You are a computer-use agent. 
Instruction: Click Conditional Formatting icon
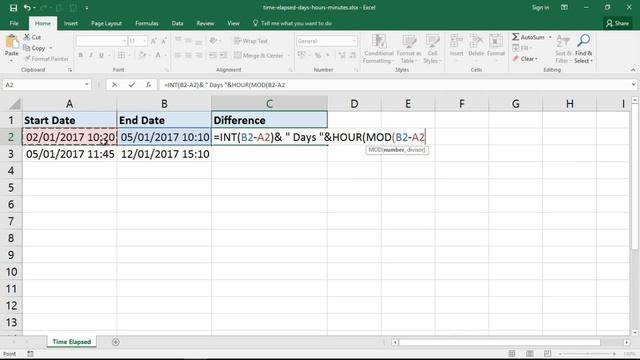(x=379, y=41)
